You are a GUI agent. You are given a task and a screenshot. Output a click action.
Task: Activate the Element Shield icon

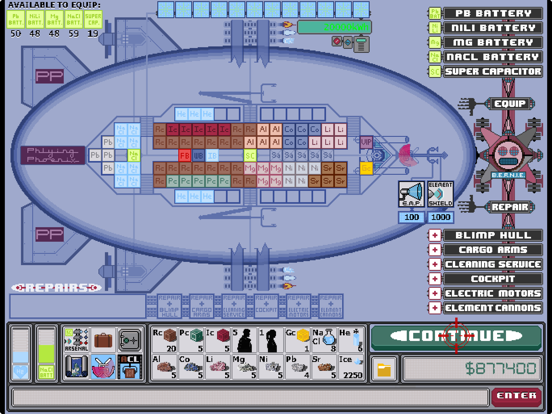[440, 194]
